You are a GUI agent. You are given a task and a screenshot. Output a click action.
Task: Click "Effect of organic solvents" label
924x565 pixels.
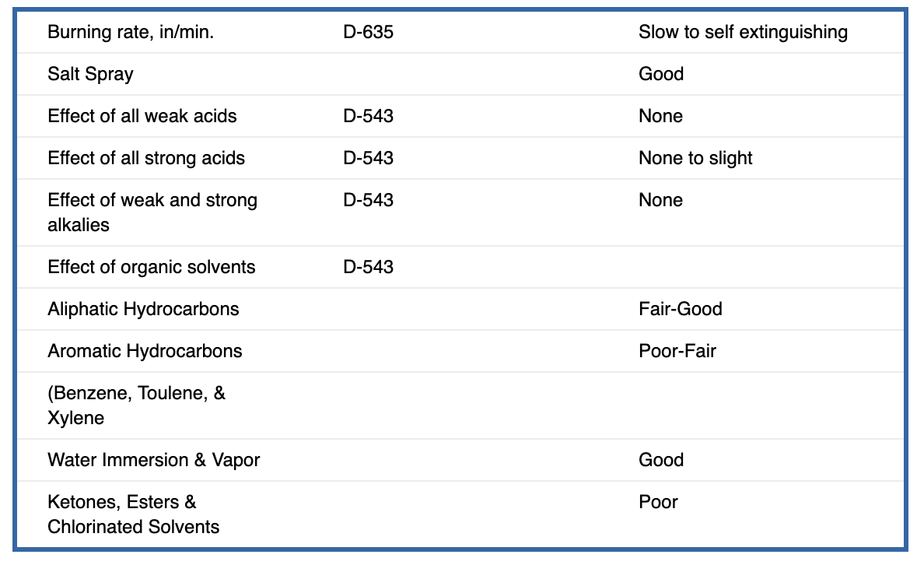[152, 267]
